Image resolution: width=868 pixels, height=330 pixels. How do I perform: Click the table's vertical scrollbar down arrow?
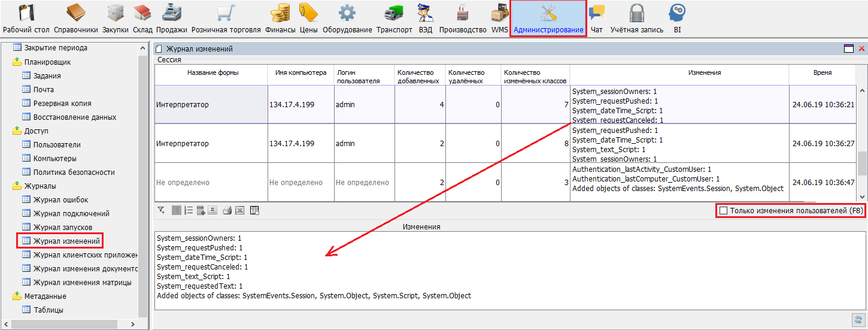click(x=863, y=196)
